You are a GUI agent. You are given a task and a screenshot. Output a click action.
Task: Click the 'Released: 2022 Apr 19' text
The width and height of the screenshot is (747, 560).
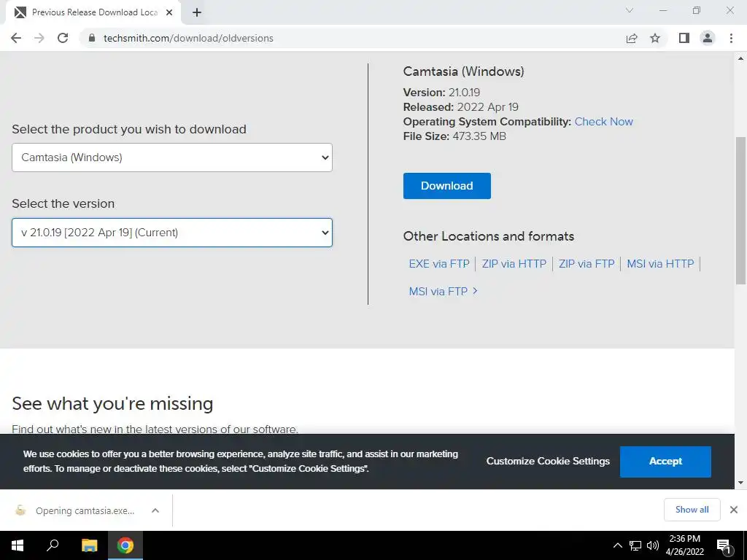click(461, 107)
